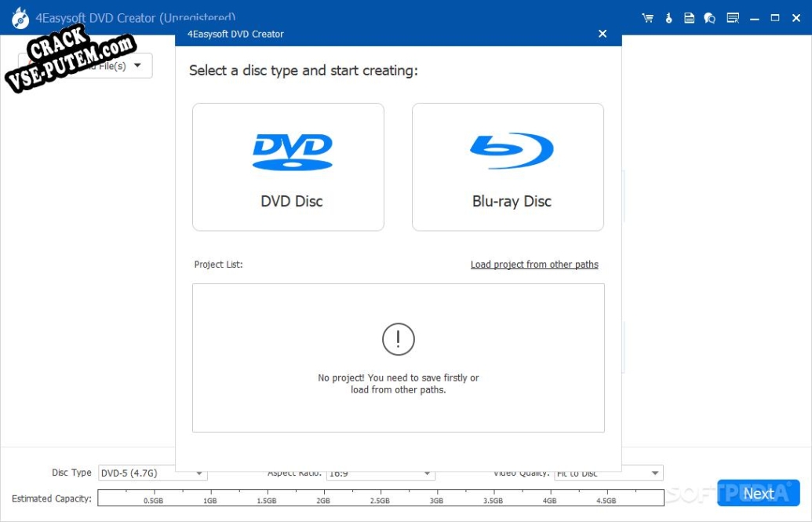
Task: Click the DVD Disc text label
Action: [292, 201]
